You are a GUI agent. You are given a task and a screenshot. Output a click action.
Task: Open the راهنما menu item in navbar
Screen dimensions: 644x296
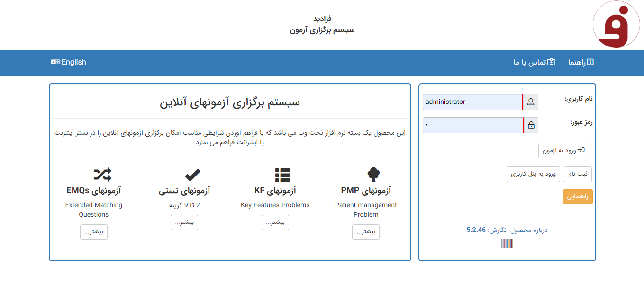pyautogui.click(x=581, y=62)
